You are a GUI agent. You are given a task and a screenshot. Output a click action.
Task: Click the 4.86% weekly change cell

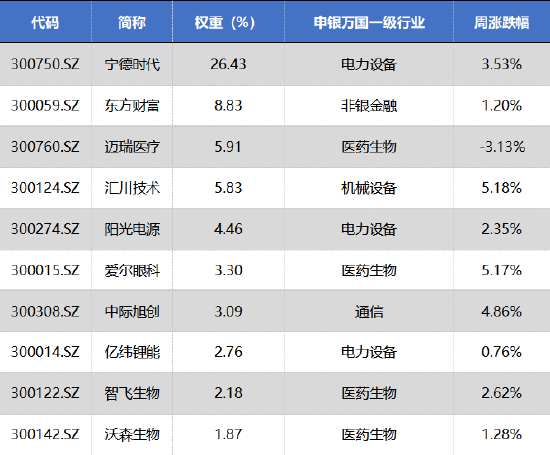(x=502, y=312)
